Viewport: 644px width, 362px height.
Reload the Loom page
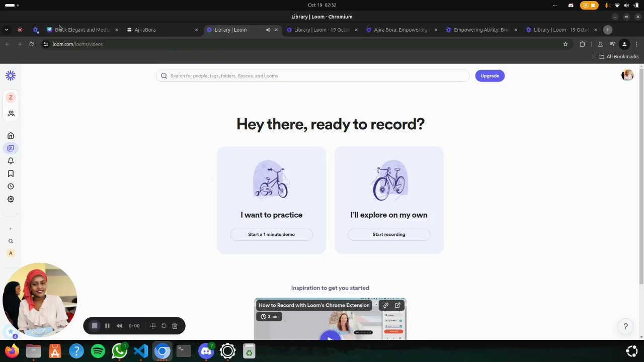click(31, 44)
